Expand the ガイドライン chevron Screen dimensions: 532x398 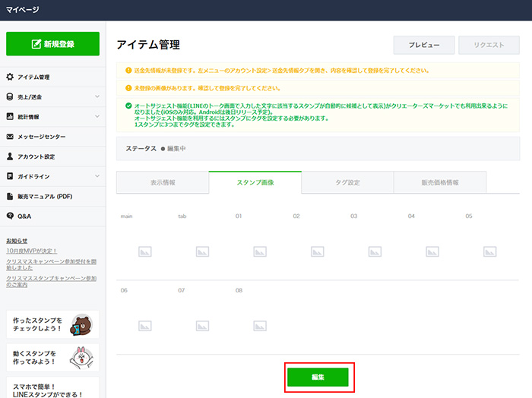click(97, 176)
